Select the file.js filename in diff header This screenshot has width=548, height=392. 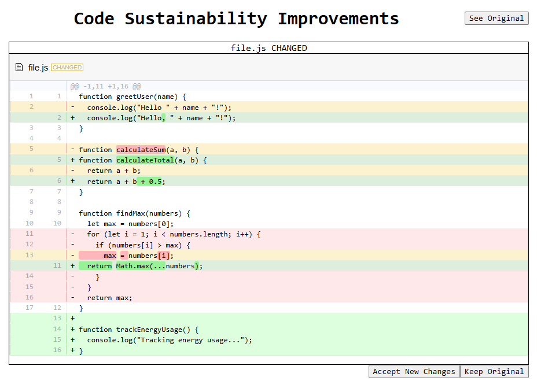38,68
